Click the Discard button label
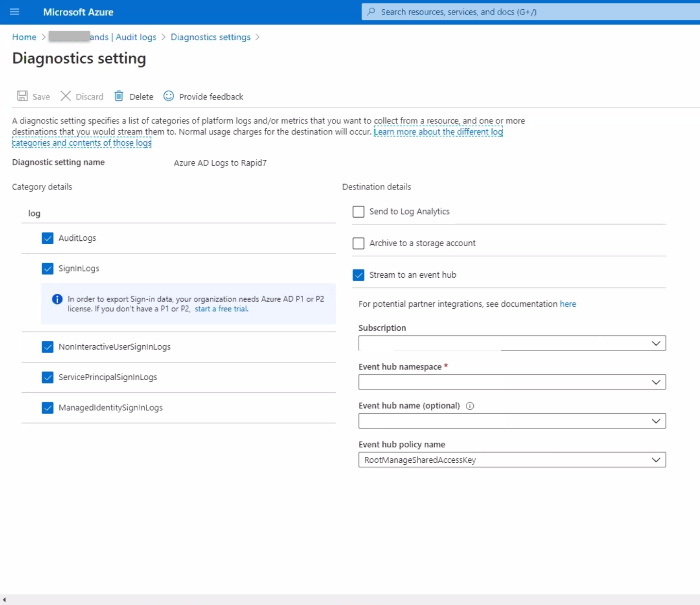This screenshot has width=700, height=605. 89,97
